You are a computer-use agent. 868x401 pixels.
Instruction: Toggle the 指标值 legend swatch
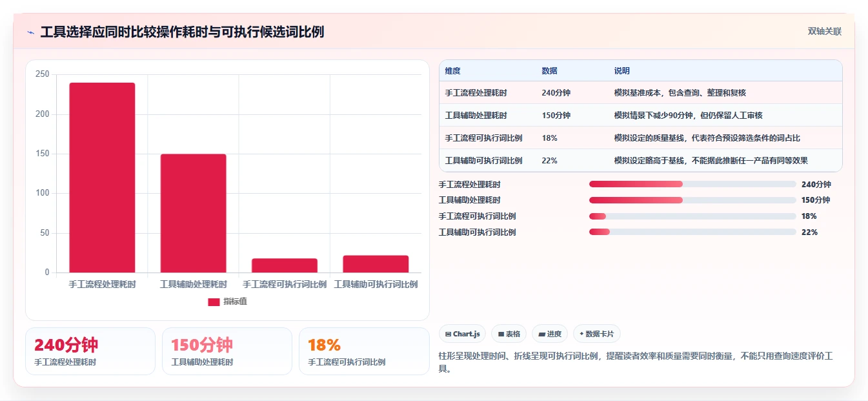coord(214,302)
